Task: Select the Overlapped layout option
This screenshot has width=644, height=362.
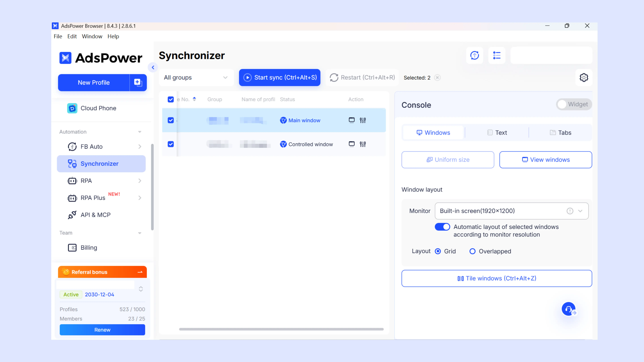Action: click(x=472, y=251)
